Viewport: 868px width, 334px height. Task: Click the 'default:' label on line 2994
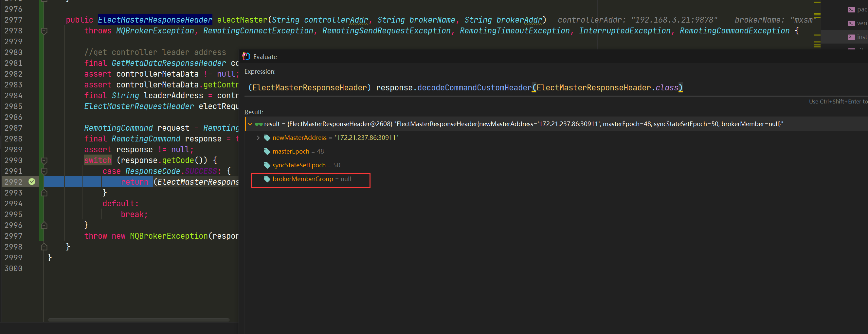121,204
